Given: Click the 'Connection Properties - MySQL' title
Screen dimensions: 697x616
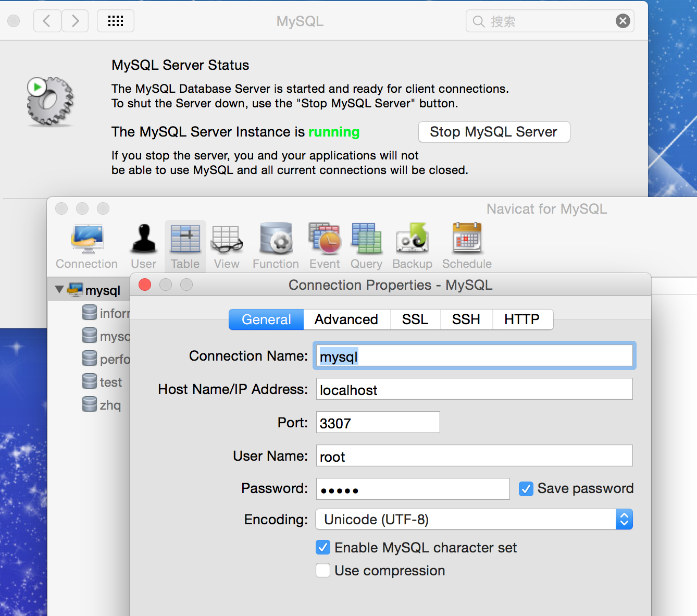Looking at the screenshot, I should [x=391, y=285].
